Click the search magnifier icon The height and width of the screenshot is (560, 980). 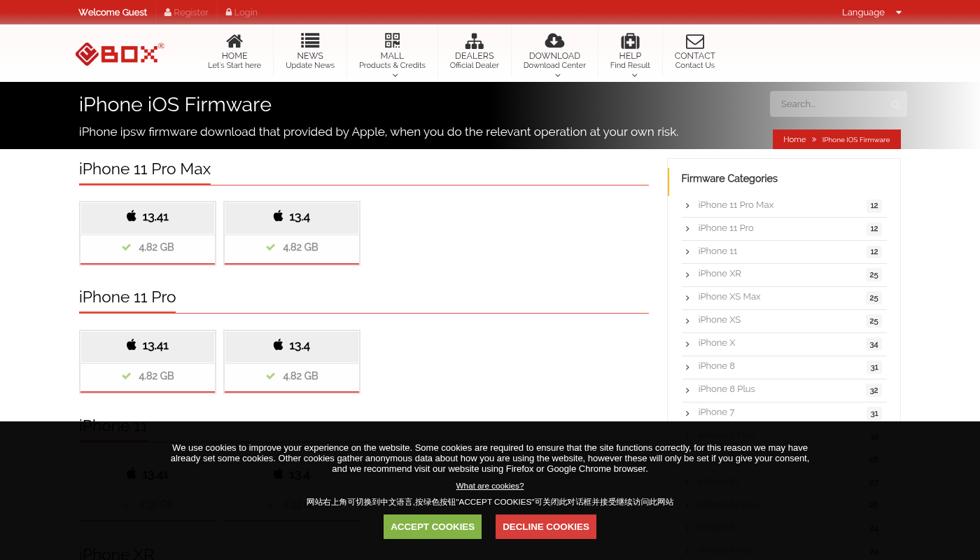point(895,104)
